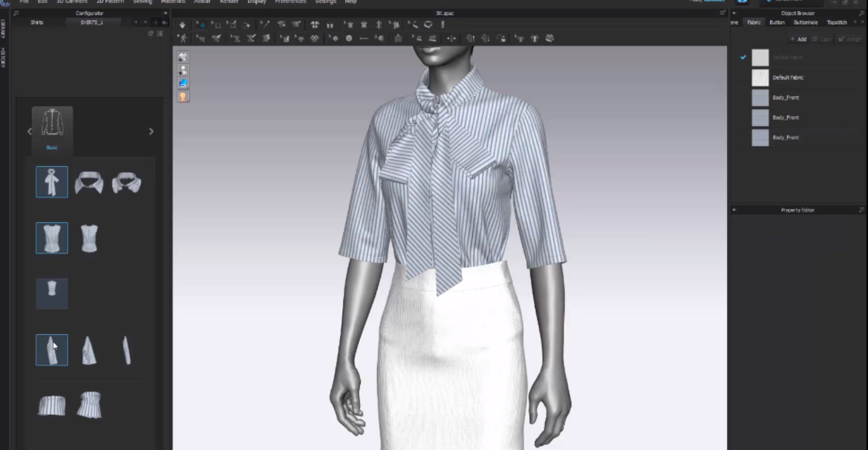The height and width of the screenshot is (450, 868).
Task: Select the long striped cuff thumbnail
Action: (x=90, y=405)
